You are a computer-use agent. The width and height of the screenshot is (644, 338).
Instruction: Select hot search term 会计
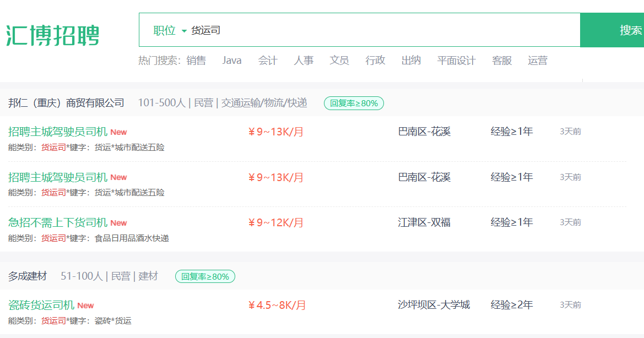[x=268, y=61]
